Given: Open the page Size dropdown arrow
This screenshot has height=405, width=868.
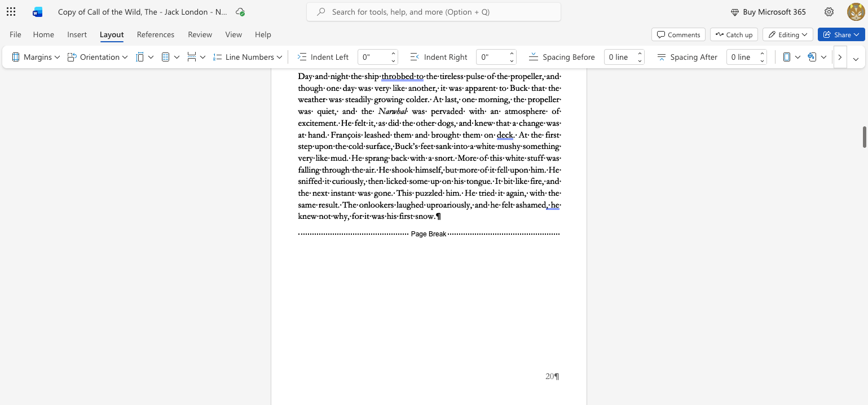Looking at the screenshot, I should (151, 57).
